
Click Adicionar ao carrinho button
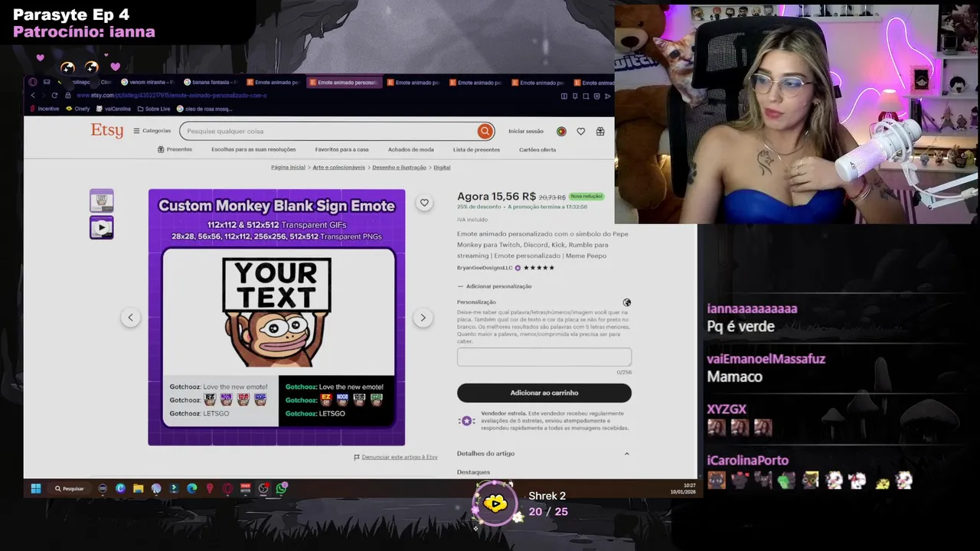(544, 393)
